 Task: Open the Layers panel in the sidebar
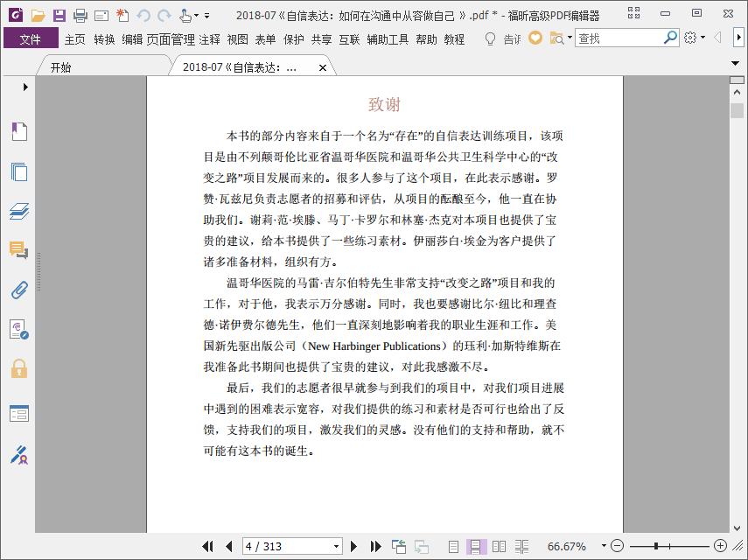[19, 211]
